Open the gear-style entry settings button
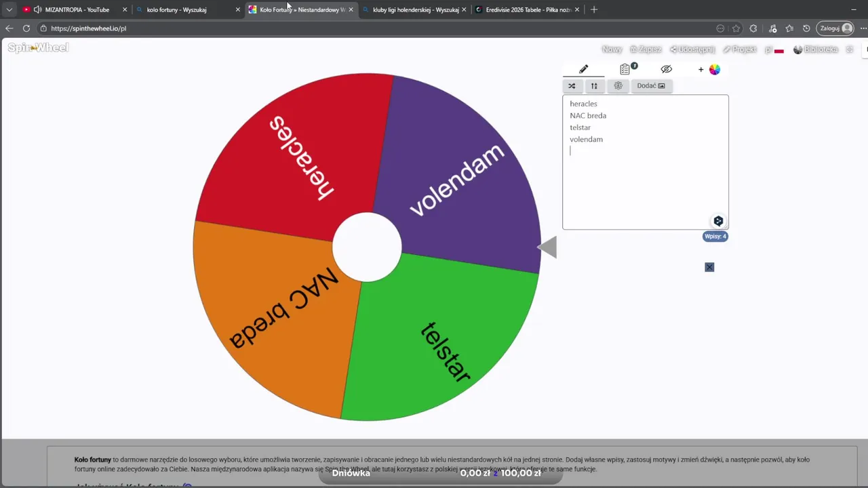This screenshot has width=868, height=488. click(x=618, y=86)
